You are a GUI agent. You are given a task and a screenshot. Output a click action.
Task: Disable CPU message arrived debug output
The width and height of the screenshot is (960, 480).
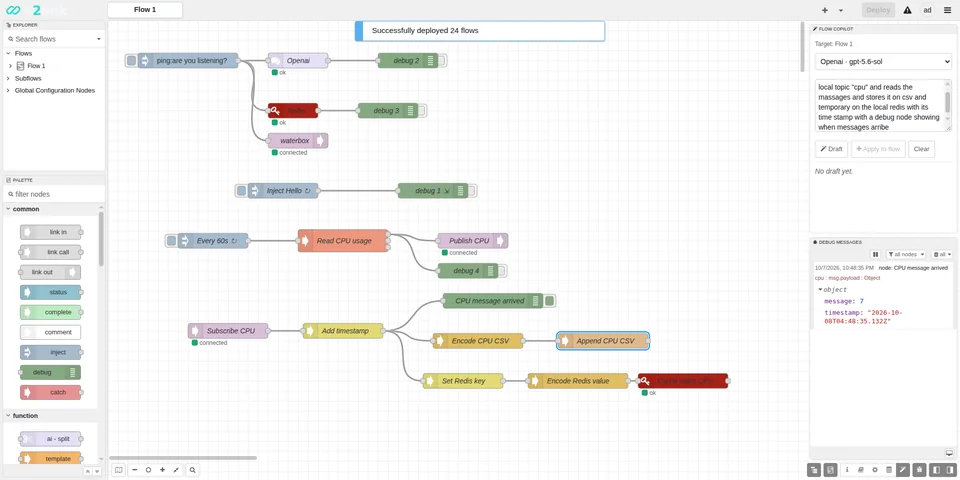click(549, 301)
